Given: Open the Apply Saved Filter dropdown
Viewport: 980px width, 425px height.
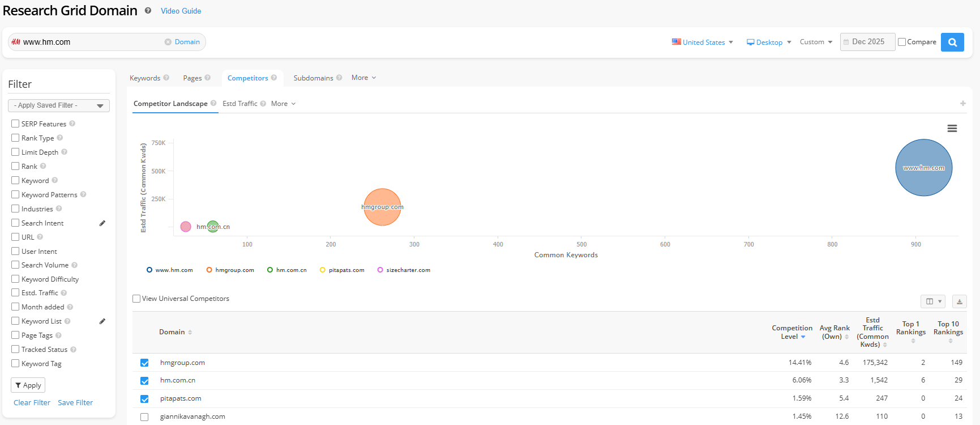Looking at the screenshot, I should (x=59, y=105).
